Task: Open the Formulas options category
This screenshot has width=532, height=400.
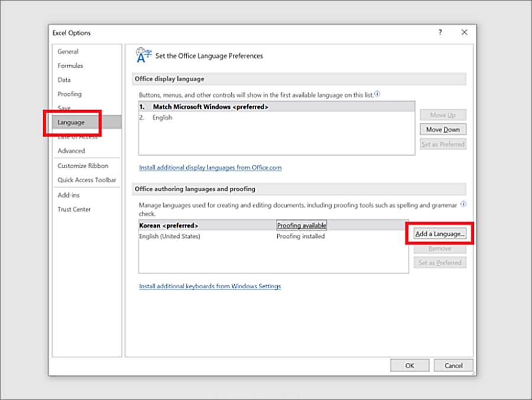Action: [70, 66]
